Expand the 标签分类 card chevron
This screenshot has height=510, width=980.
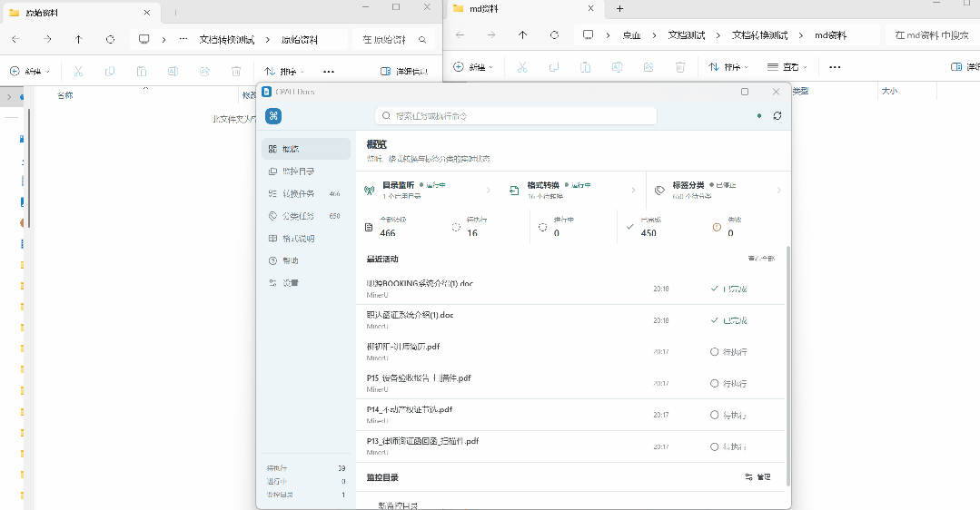(x=778, y=191)
